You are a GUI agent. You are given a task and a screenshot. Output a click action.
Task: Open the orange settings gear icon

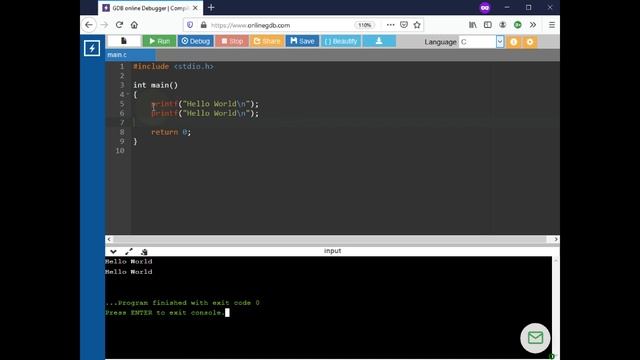point(530,42)
